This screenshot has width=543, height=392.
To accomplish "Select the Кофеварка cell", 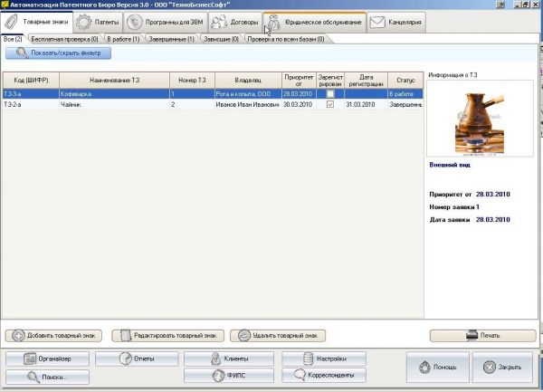I will tap(115, 94).
